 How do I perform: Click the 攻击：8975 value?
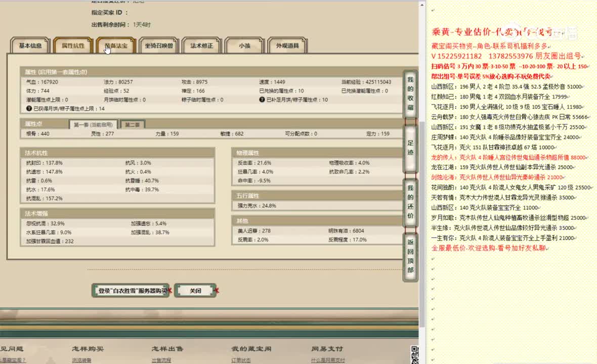click(195, 82)
